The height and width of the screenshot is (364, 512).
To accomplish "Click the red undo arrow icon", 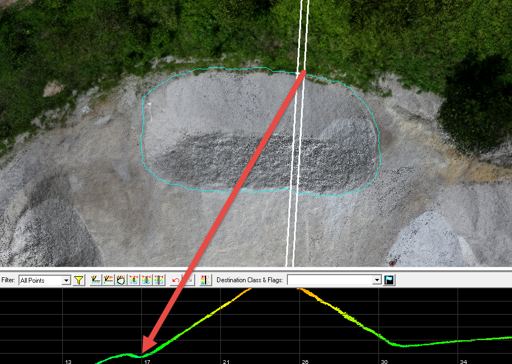I will (x=175, y=280).
